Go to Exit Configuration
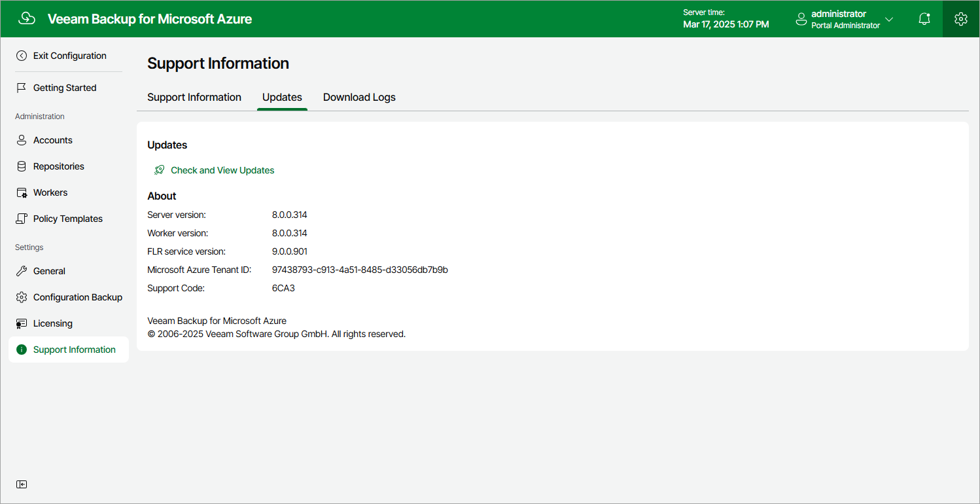 [69, 56]
